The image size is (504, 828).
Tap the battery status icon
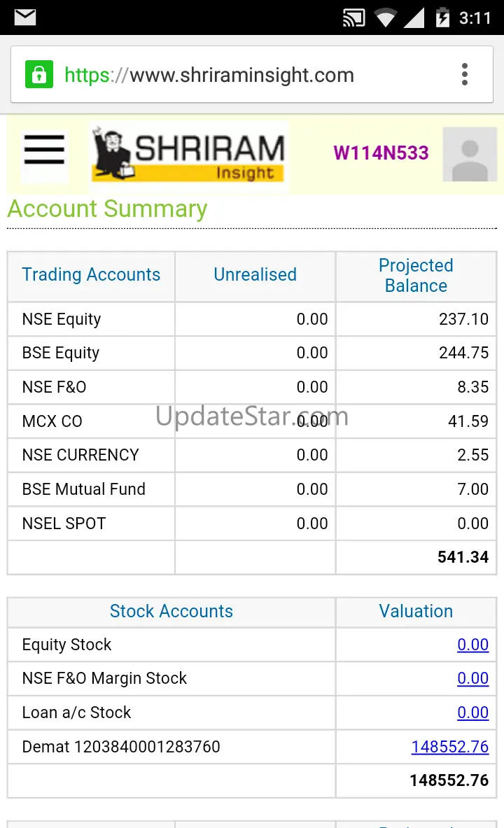(442, 17)
